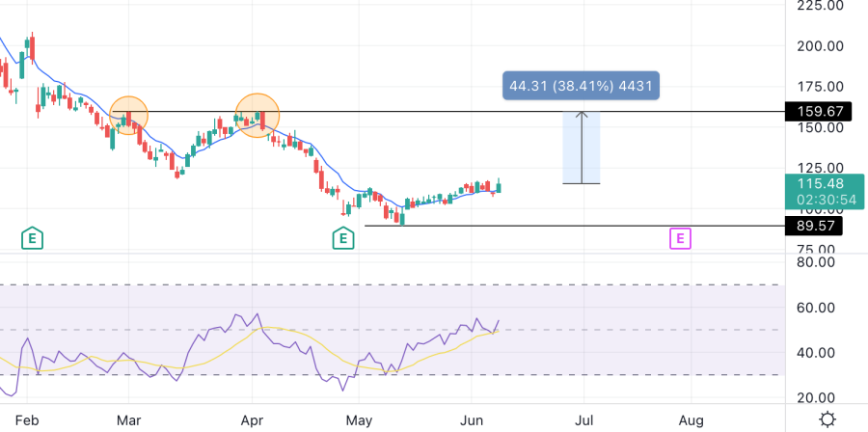Click the green earnings marker near May
Screen dimensions: 868x432
(x=342, y=236)
